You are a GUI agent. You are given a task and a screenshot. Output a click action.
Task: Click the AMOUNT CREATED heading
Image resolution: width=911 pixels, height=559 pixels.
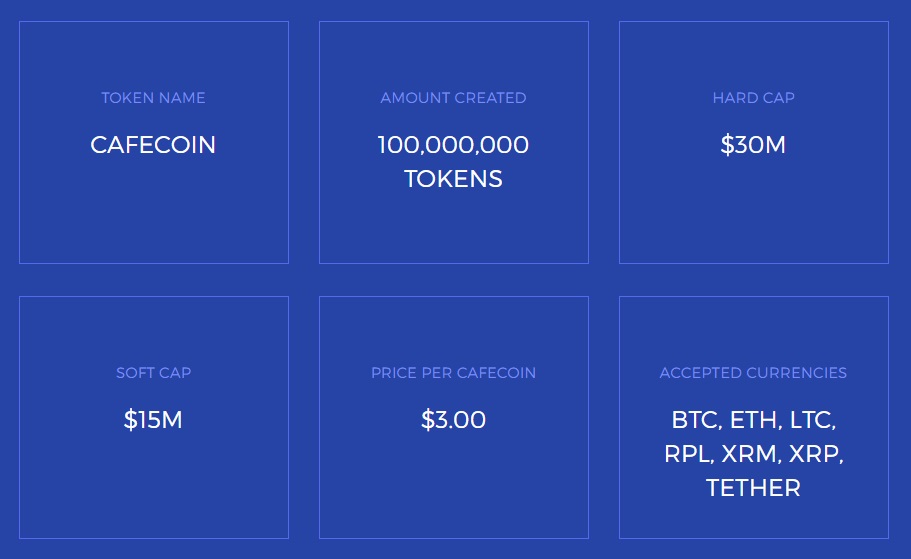point(453,98)
